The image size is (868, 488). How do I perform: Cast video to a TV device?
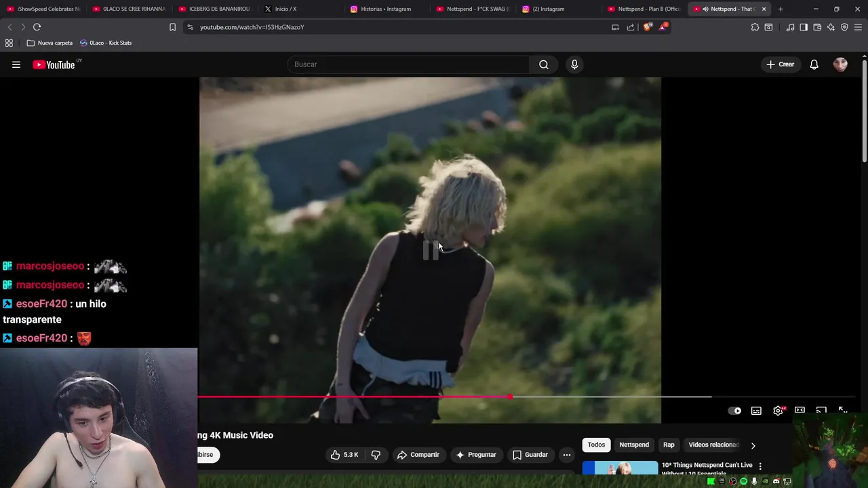coord(821,411)
